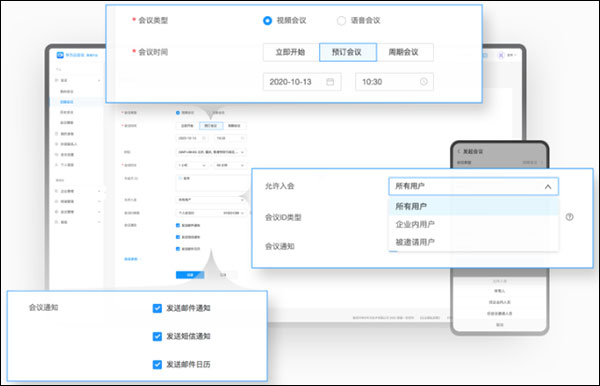Open the user avatar icon at top right

[x=501, y=55]
